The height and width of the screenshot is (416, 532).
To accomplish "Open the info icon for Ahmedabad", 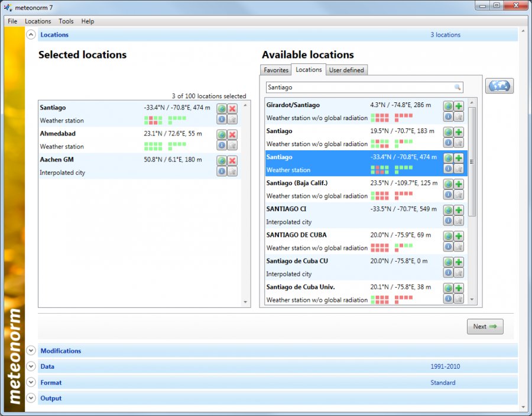I will click(222, 146).
